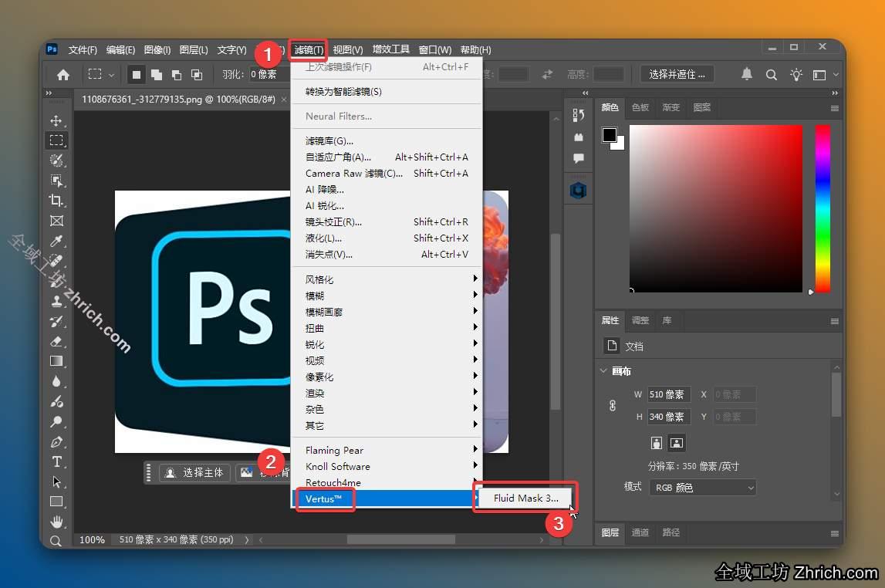Click the foreground color swatch

click(609, 135)
